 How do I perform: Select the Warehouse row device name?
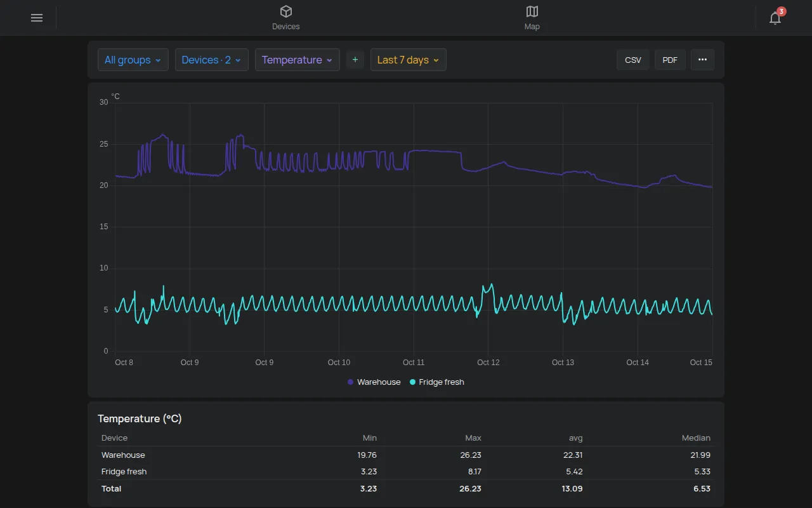(123, 455)
